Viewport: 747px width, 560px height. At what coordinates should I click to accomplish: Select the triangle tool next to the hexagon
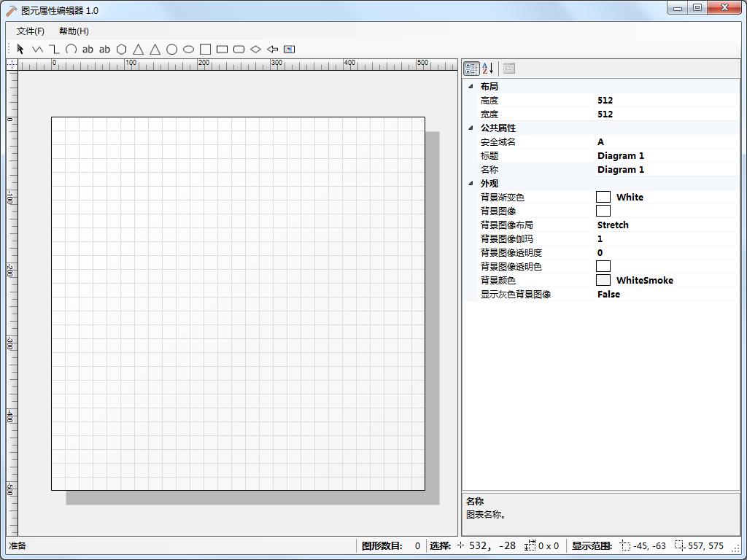[x=138, y=49]
